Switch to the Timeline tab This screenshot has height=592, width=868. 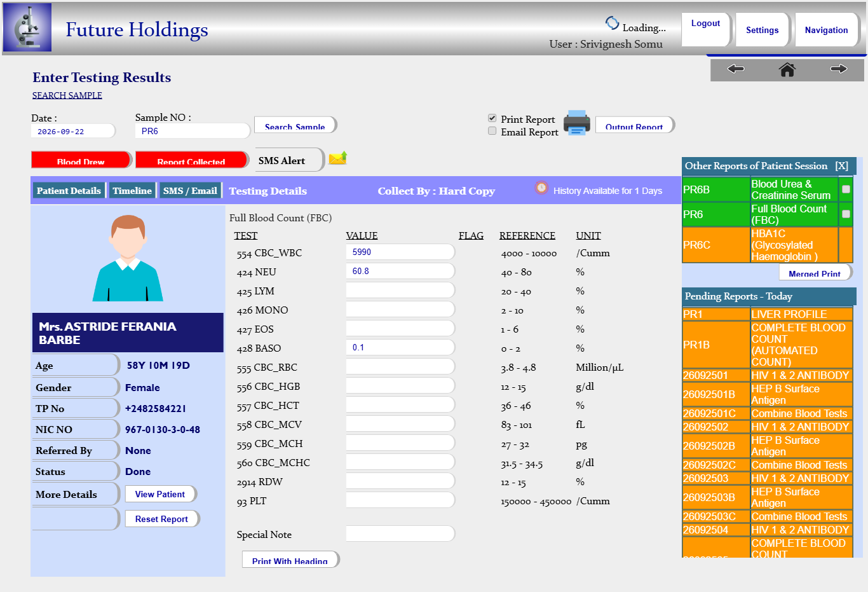[x=132, y=190]
